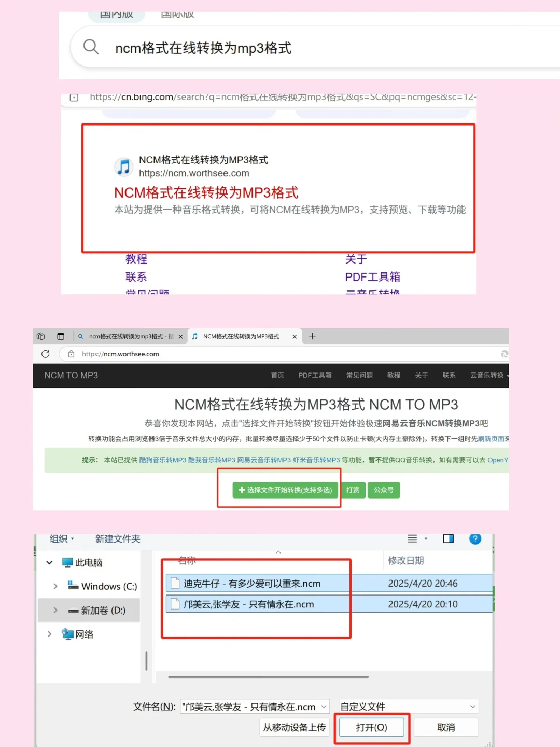
Task: Expand the 网络 tree node
Action: 49,634
